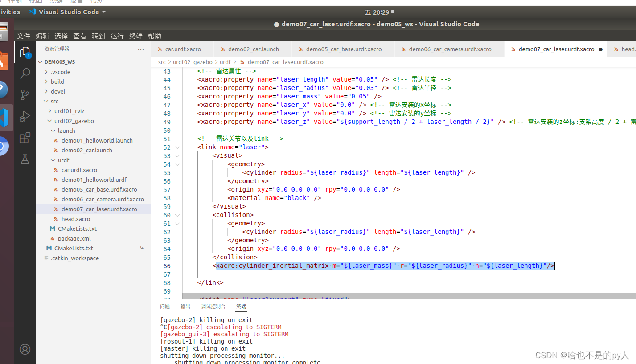636x364 pixels.
Task: Click src in the breadcrumb path
Action: click(x=162, y=62)
